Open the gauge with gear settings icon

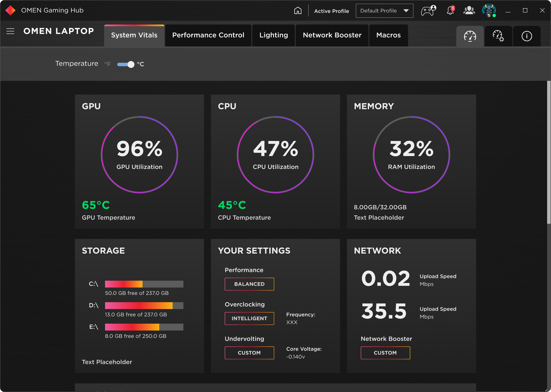498,36
